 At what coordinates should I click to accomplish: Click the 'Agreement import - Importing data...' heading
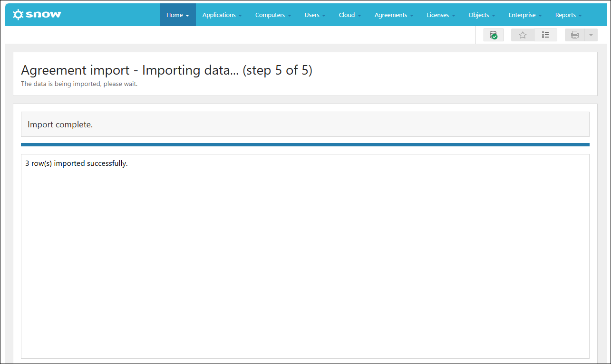coord(166,70)
